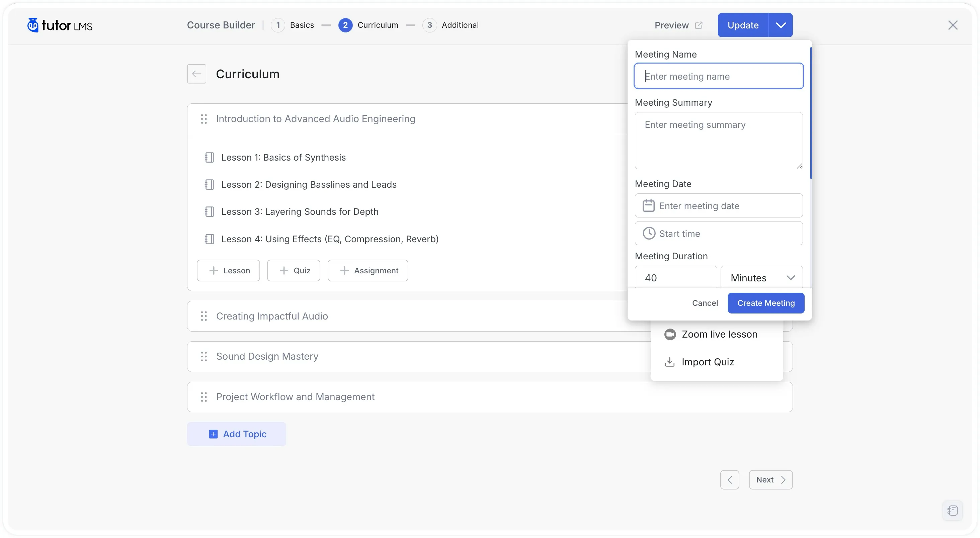Click drag handle for Project Workflow and Management
The height and width of the screenshot is (538, 980).
coord(204,397)
